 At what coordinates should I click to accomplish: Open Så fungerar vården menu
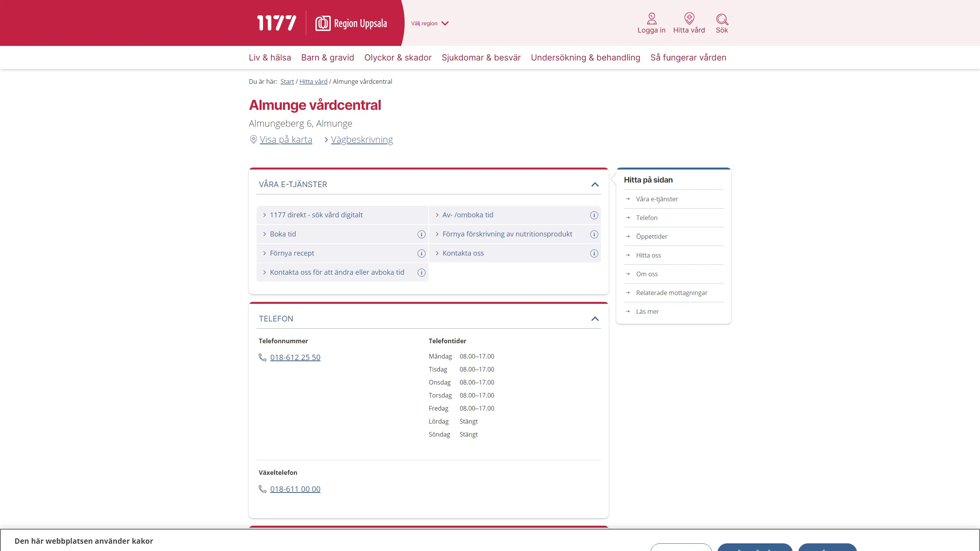688,57
